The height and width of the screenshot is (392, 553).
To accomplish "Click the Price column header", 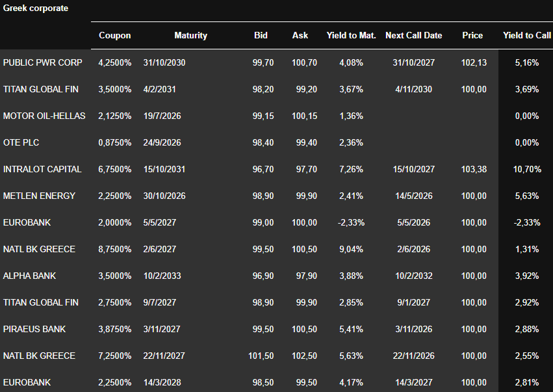I will [x=472, y=35].
